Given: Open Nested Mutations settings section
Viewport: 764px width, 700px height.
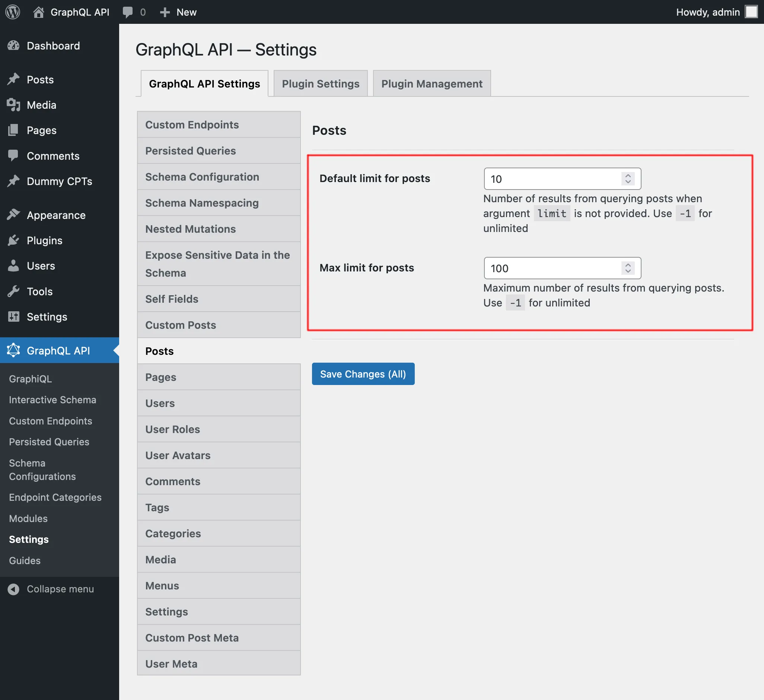Looking at the screenshot, I should [x=219, y=229].
